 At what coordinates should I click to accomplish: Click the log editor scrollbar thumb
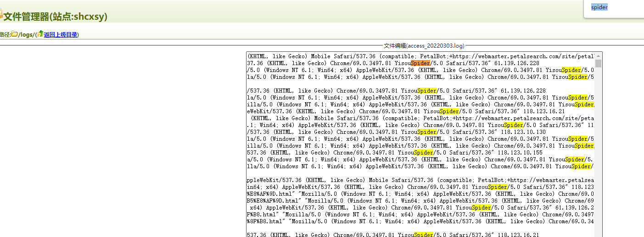pyautogui.click(x=598, y=63)
